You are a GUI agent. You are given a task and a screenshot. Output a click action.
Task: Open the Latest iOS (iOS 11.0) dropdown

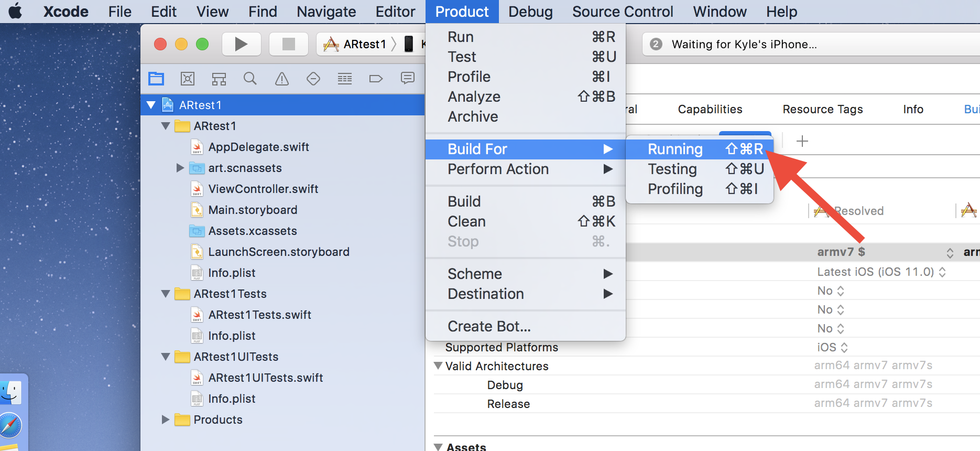click(x=881, y=272)
